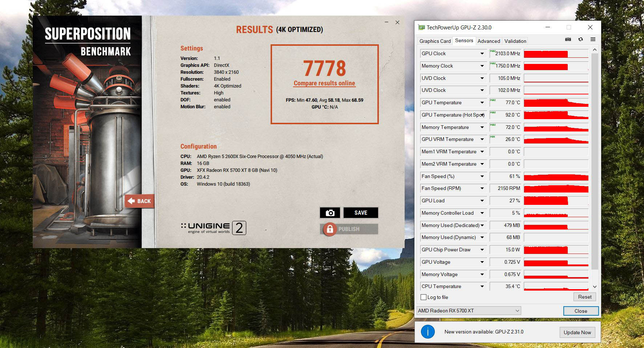Open the Fan Speed (RPM) dropdown
The height and width of the screenshot is (348, 644).
click(x=482, y=188)
